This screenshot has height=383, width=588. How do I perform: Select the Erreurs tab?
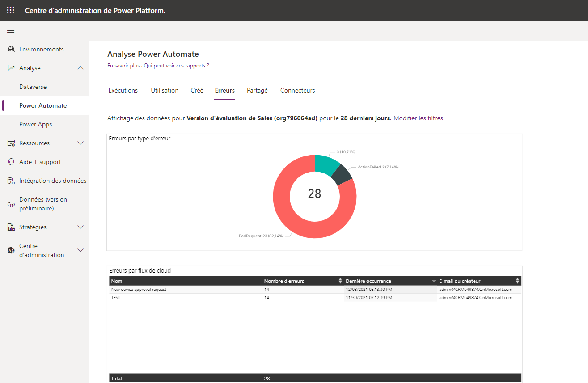coord(224,90)
